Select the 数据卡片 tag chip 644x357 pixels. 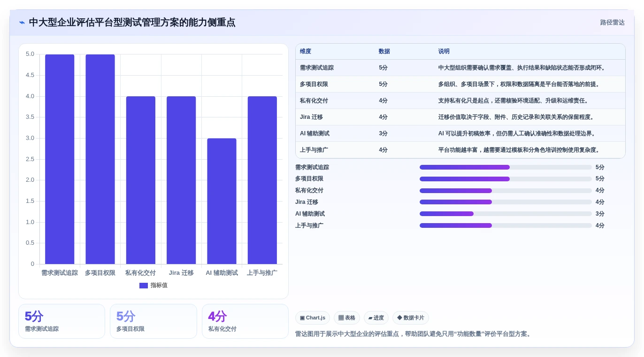click(411, 318)
